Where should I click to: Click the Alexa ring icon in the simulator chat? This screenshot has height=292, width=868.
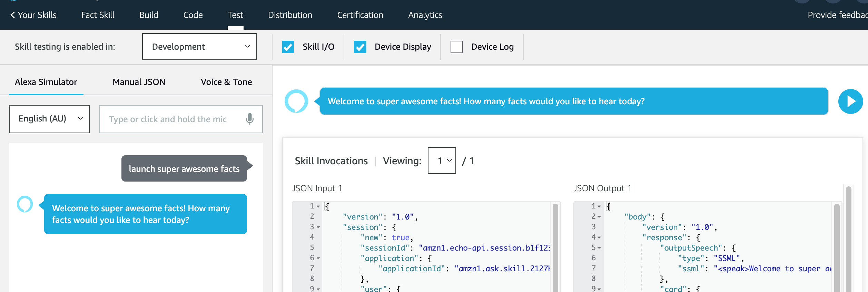(25, 204)
